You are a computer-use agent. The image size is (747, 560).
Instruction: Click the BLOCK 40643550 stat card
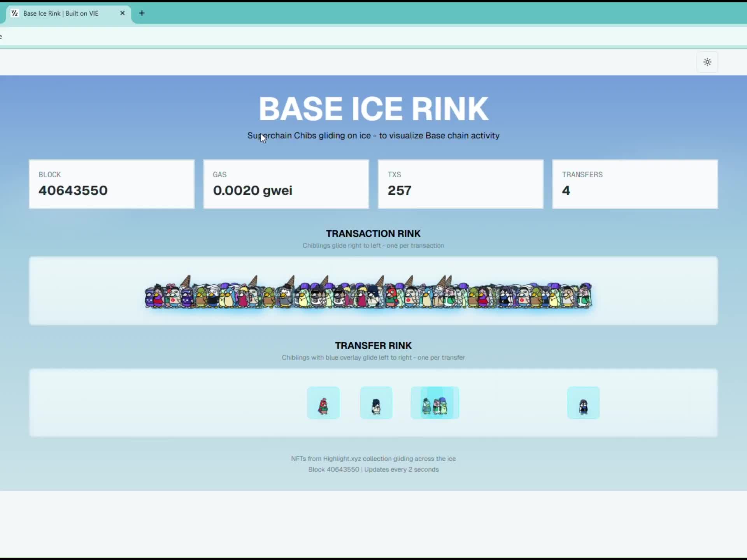coord(112,184)
